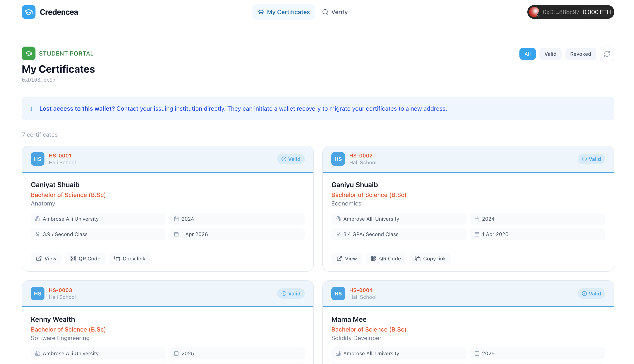Viewport: 634px width, 364px height.
Task: Click the green Student Portal icon
Action: point(28,53)
